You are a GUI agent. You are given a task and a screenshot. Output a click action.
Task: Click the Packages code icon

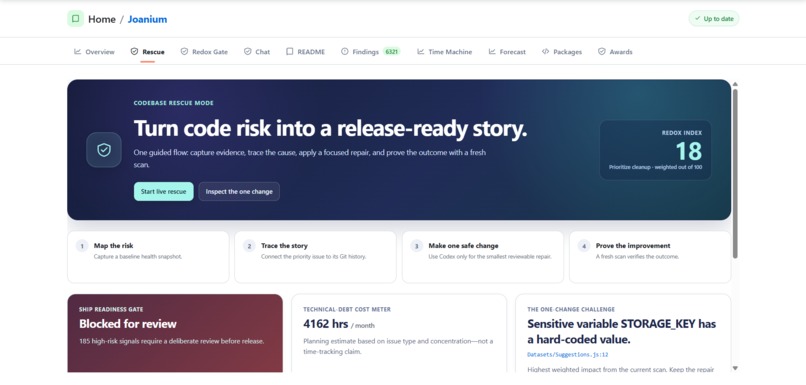(545, 51)
